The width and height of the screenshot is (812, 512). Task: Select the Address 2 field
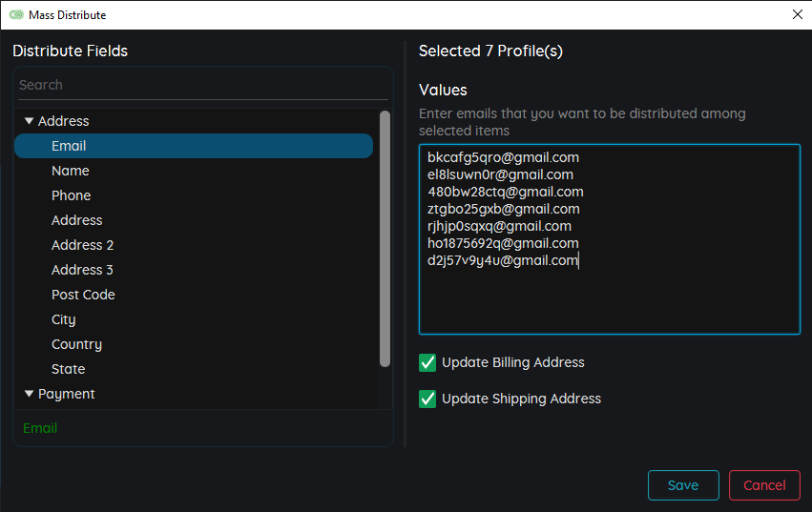click(194, 245)
